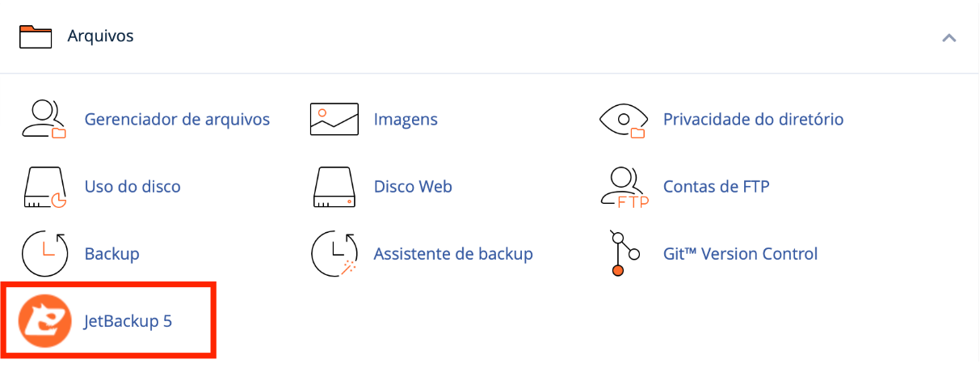Click the Disco Web drive icon
Image resolution: width=980 pixels, height=368 pixels.
334,187
